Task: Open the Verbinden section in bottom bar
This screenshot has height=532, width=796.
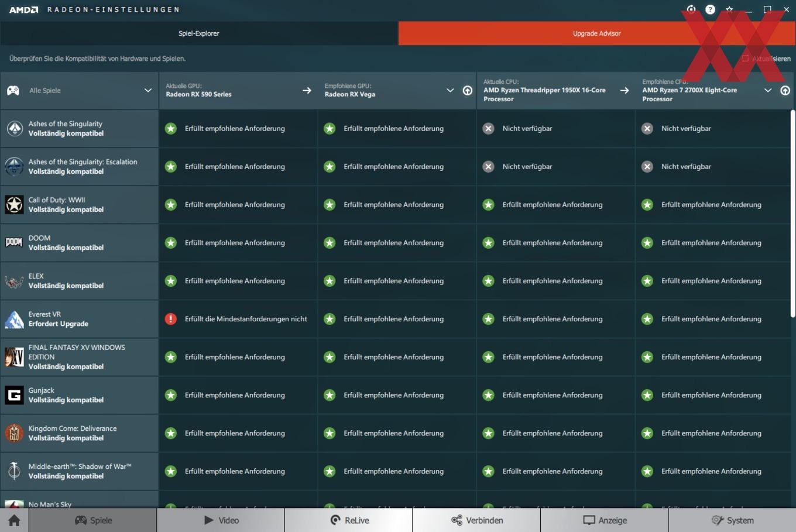Action: [476, 520]
